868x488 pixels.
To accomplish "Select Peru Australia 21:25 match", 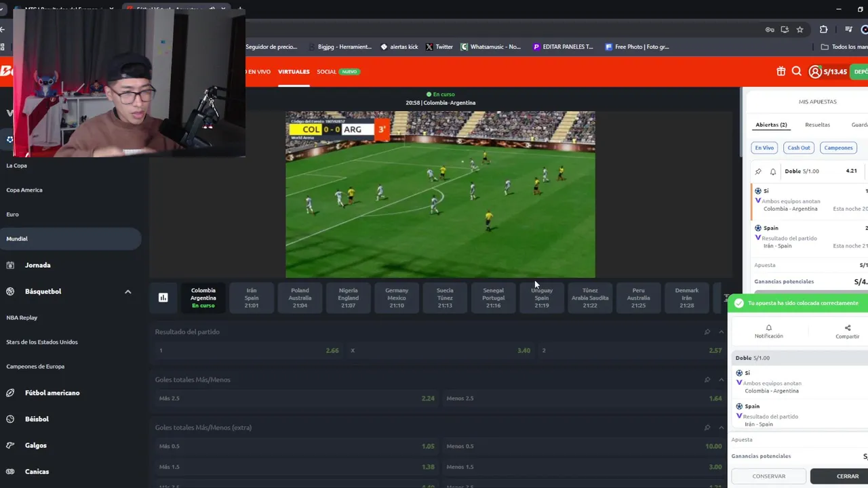I will point(638,298).
